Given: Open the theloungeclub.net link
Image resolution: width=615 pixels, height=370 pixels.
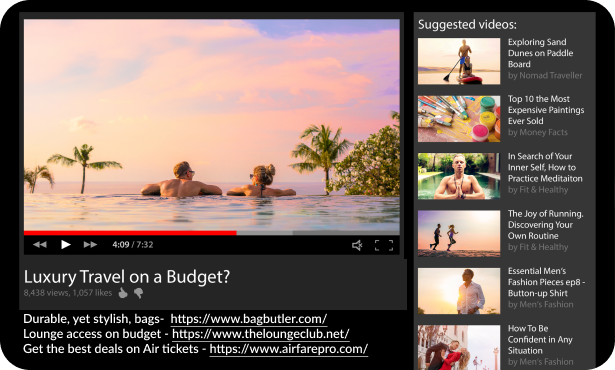Looking at the screenshot, I should (261, 334).
